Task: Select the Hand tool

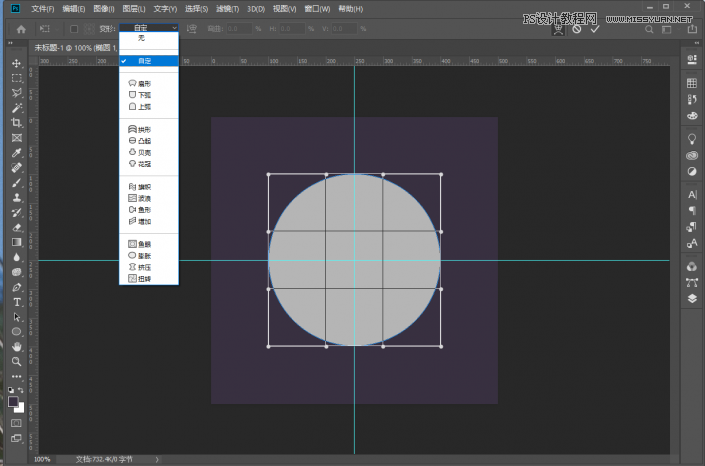Action: [x=17, y=346]
